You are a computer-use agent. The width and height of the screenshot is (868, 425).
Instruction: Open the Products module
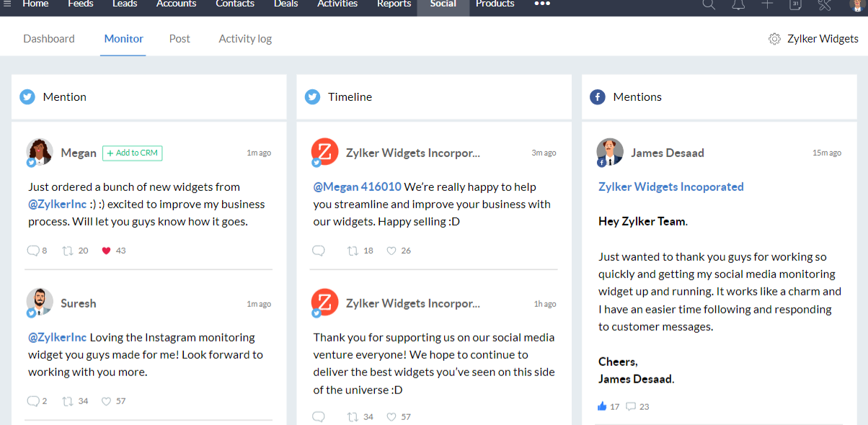[495, 4]
